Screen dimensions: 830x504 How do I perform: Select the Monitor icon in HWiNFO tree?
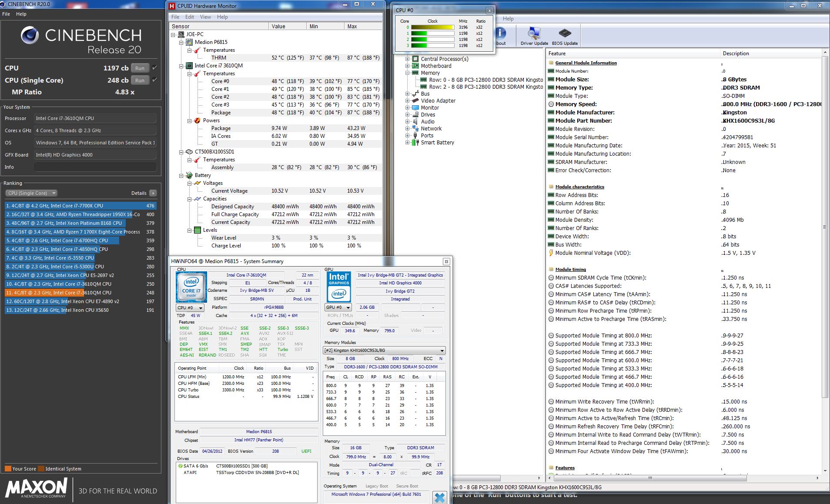415,107
